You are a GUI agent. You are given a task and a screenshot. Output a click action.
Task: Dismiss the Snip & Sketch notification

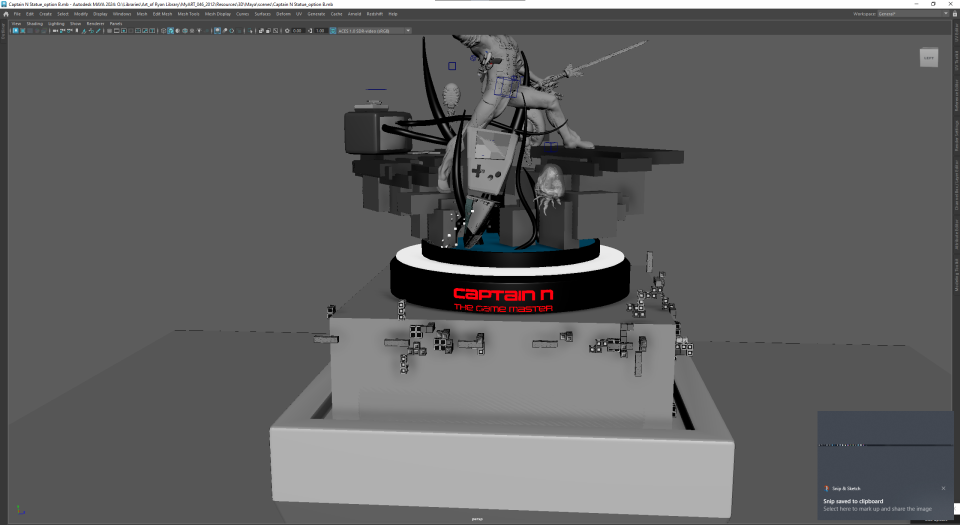click(x=943, y=488)
